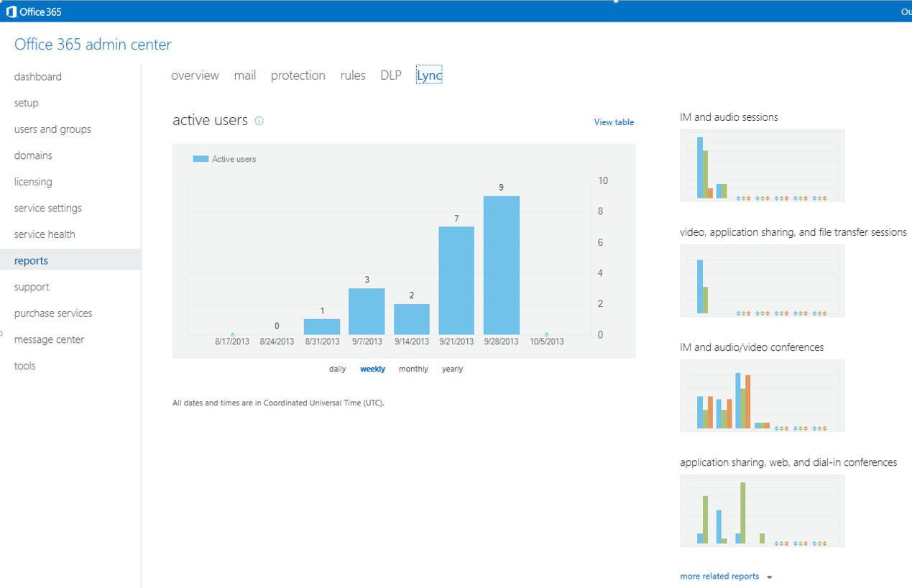Click the Office 365 logo icon
This screenshot has width=912, height=588.
click(x=11, y=12)
